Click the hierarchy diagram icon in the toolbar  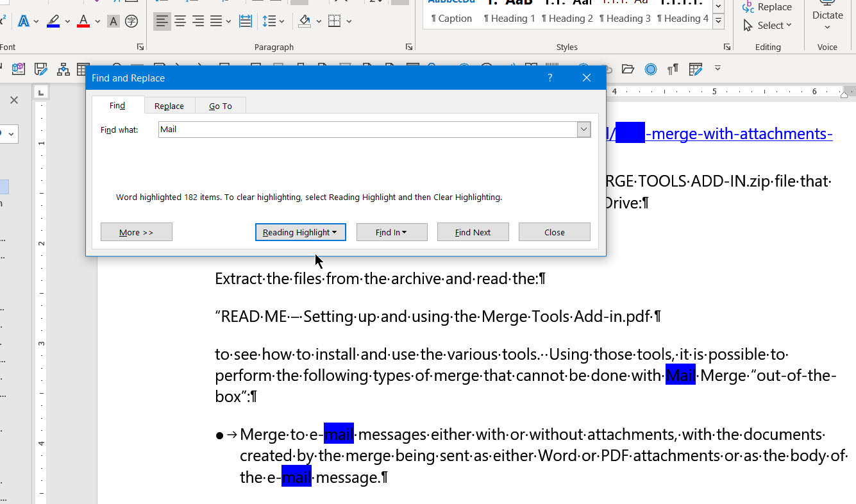[63, 69]
